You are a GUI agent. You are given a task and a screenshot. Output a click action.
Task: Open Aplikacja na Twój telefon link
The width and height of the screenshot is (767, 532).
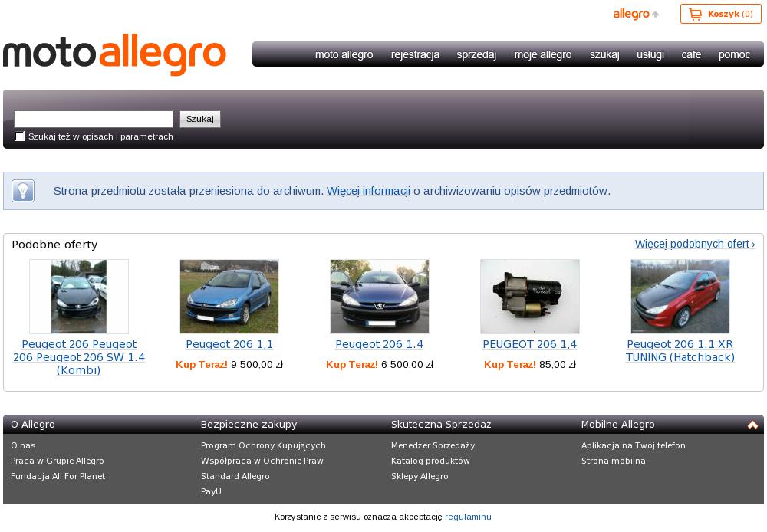[633, 445]
